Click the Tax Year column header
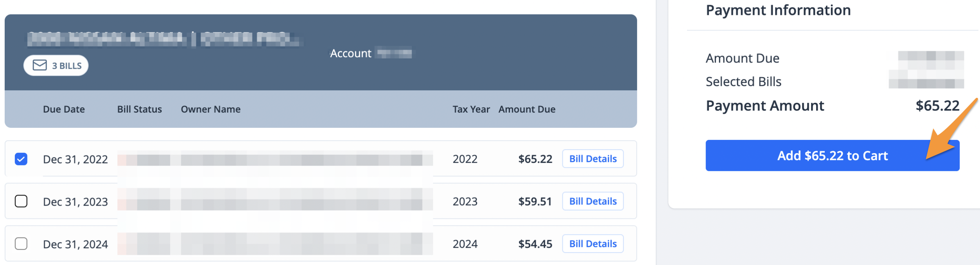Viewport: 980px width, 265px height. point(471,109)
